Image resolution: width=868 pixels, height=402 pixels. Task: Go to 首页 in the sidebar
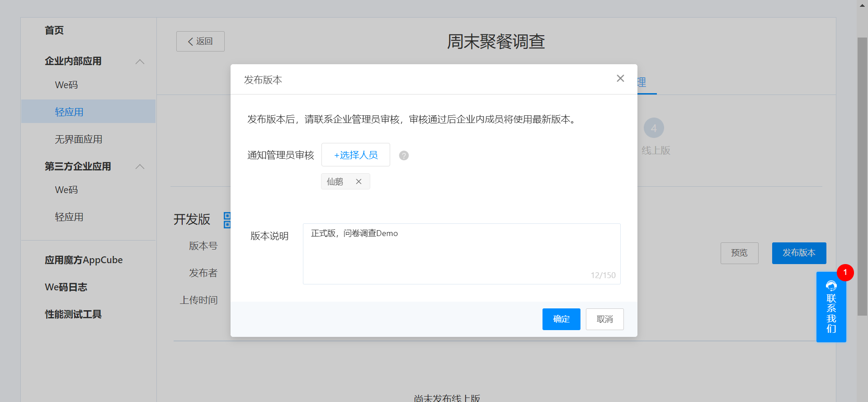click(54, 30)
